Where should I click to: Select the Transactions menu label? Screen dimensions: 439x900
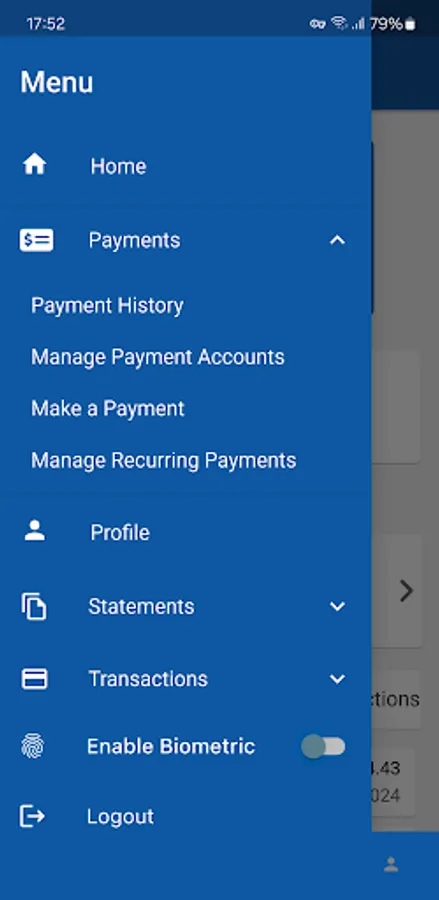[148, 679]
